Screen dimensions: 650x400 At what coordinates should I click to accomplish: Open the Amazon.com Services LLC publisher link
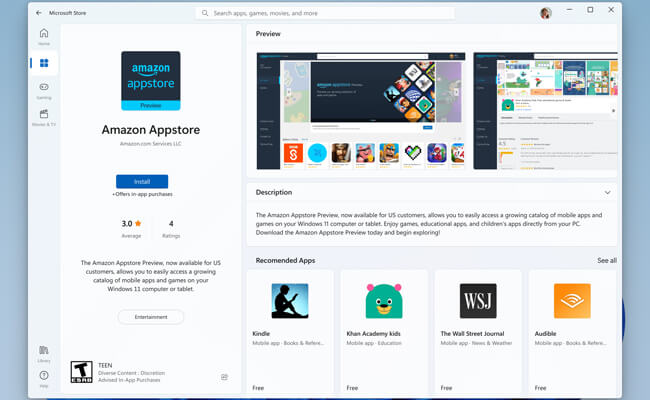click(150, 144)
